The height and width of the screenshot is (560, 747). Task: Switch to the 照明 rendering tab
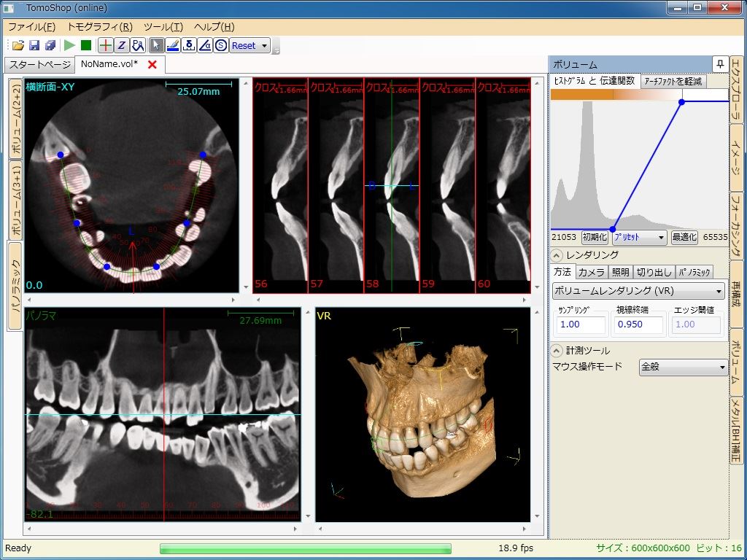(x=620, y=272)
